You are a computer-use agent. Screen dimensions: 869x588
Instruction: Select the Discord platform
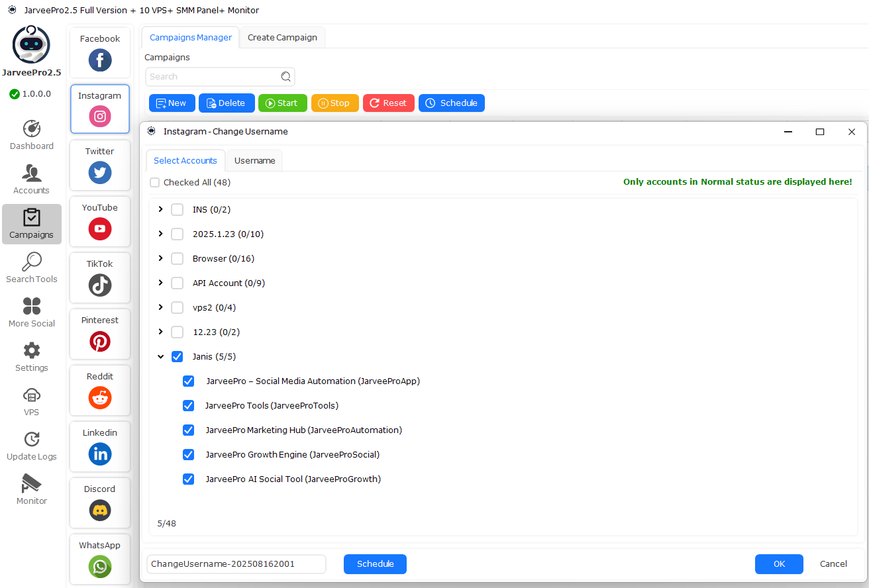[x=100, y=503]
